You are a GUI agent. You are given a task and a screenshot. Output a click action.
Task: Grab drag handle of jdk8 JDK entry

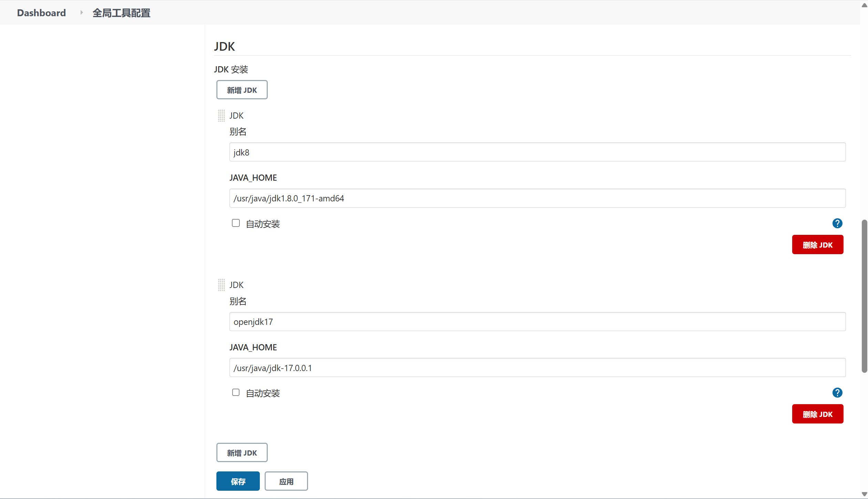pyautogui.click(x=221, y=116)
